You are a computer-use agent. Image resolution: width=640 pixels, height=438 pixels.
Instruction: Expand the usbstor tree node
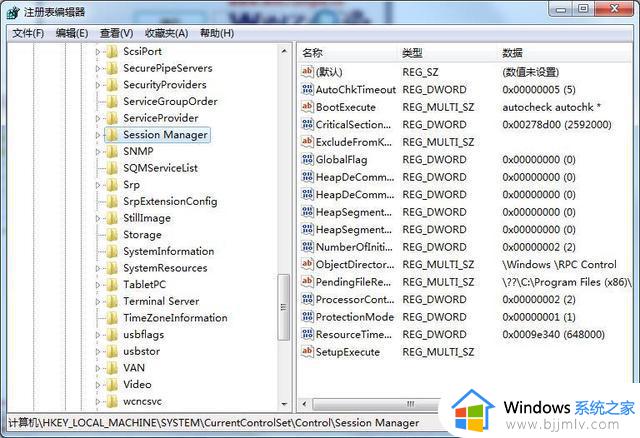(x=98, y=351)
